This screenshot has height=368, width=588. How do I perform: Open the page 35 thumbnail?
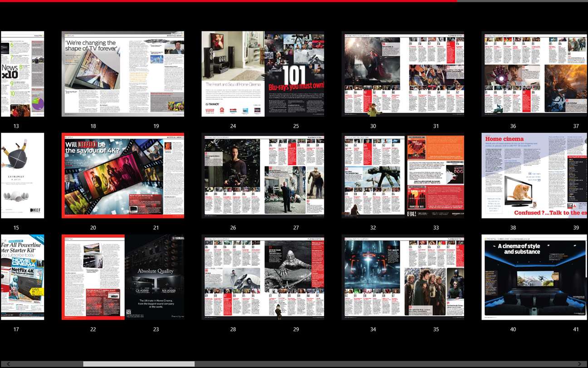(434, 277)
